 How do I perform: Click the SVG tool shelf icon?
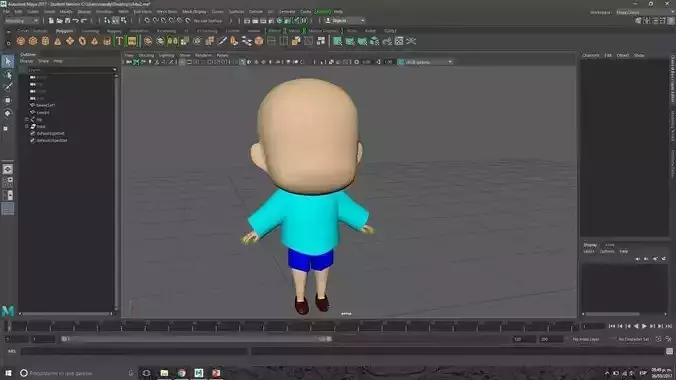pyautogui.click(x=131, y=41)
